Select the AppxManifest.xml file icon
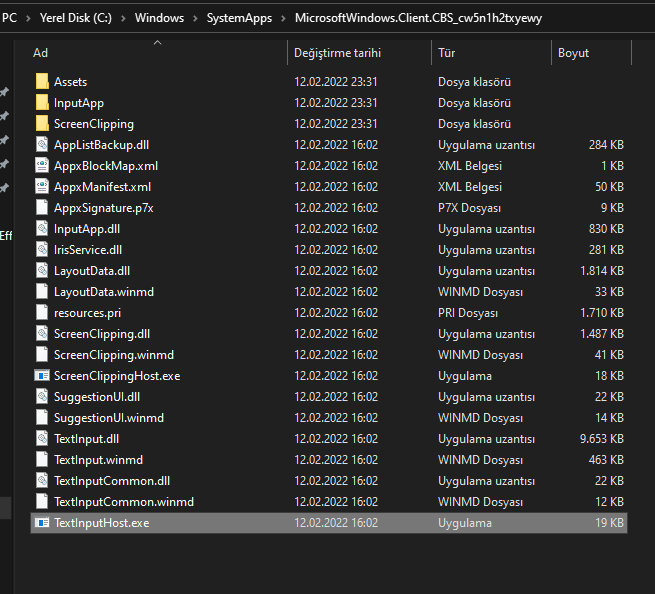 click(x=42, y=186)
